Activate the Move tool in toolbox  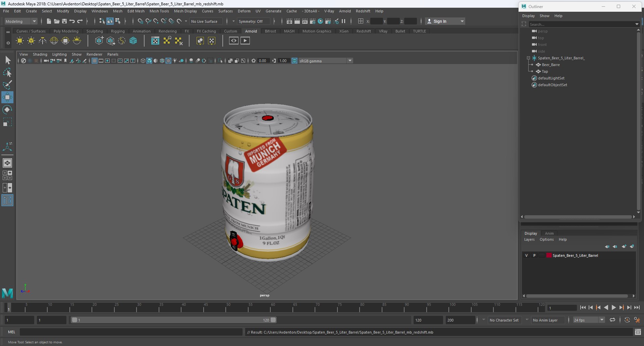point(7,97)
